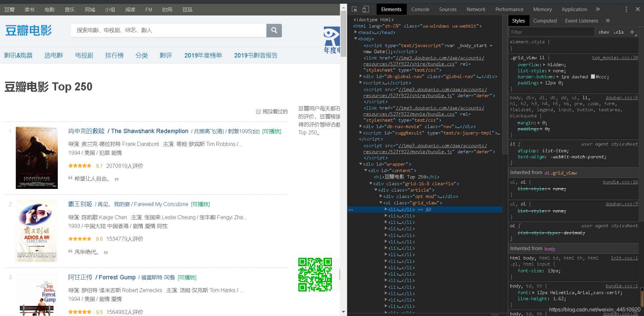Screen dimensions: 644x316
Task: Click 豆瓣电影 logo
Action: 29,31
